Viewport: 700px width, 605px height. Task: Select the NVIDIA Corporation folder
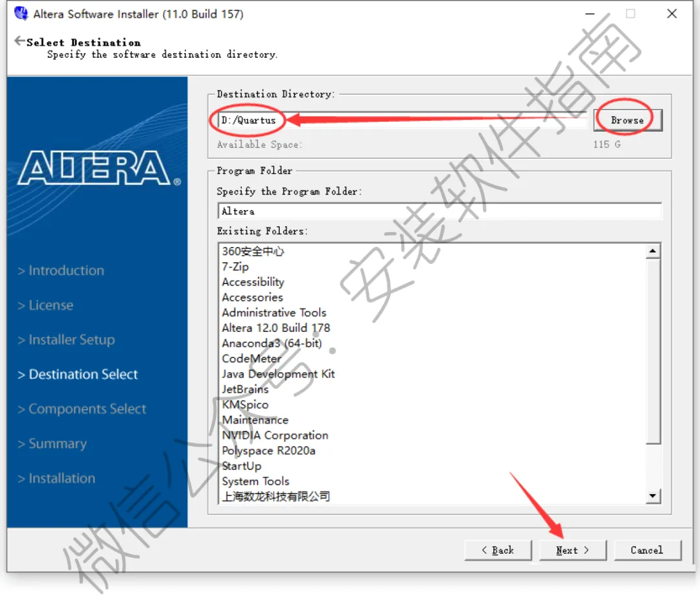click(275, 435)
